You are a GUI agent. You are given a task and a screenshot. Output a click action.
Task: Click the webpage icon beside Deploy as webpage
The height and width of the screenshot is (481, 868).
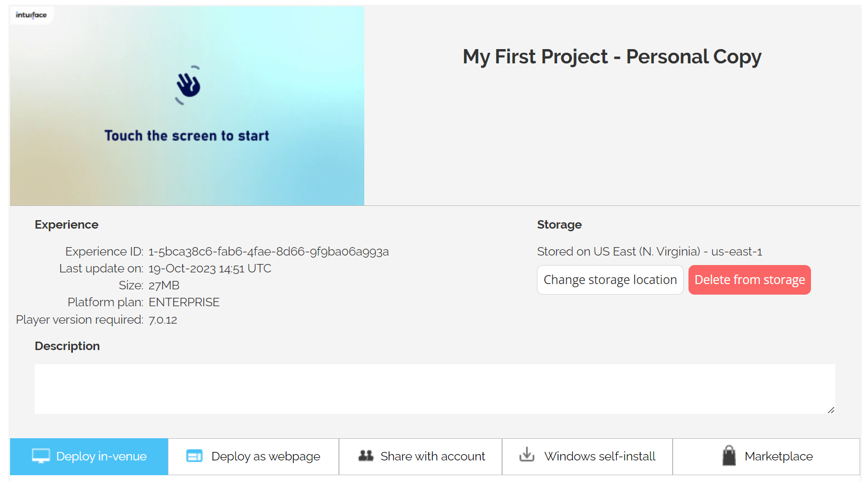(194, 456)
